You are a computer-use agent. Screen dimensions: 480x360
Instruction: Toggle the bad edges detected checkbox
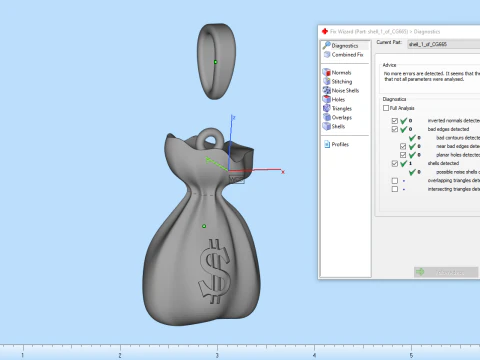click(x=395, y=129)
